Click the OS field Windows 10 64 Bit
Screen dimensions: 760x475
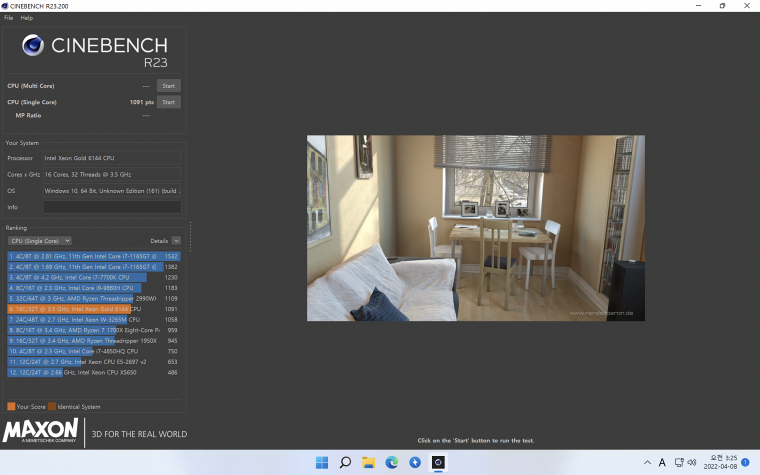click(112, 191)
